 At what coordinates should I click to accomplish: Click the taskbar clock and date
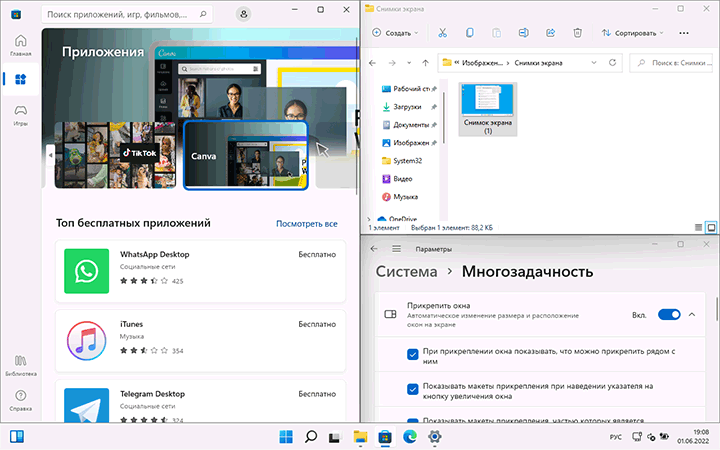pyautogui.click(x=693, y=436)
